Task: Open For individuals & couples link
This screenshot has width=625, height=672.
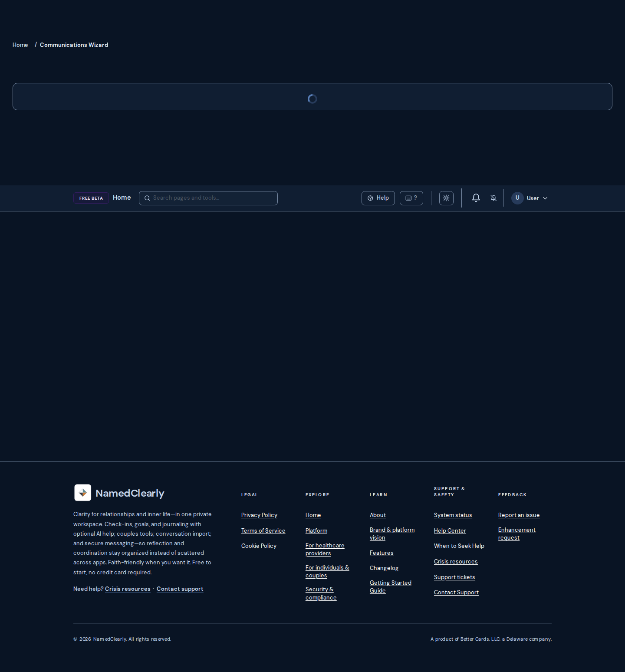Action: (327, 571)
